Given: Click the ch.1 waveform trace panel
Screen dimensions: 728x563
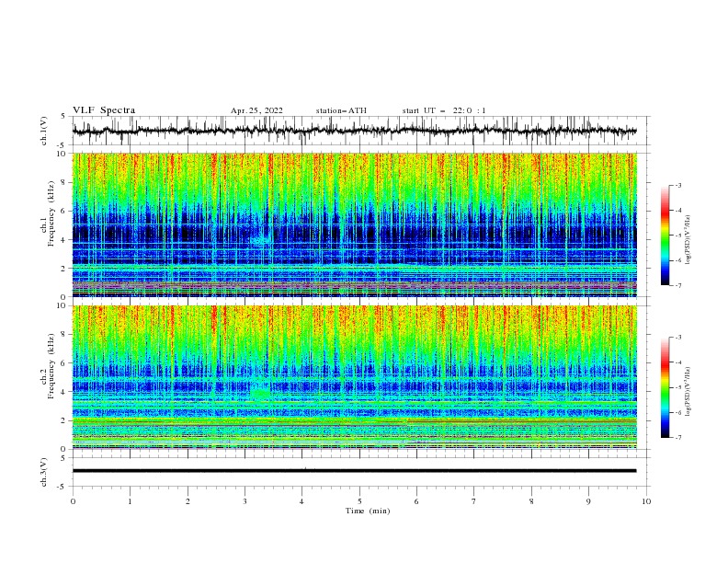Looking at the screenshot, I should click(361, 131).
